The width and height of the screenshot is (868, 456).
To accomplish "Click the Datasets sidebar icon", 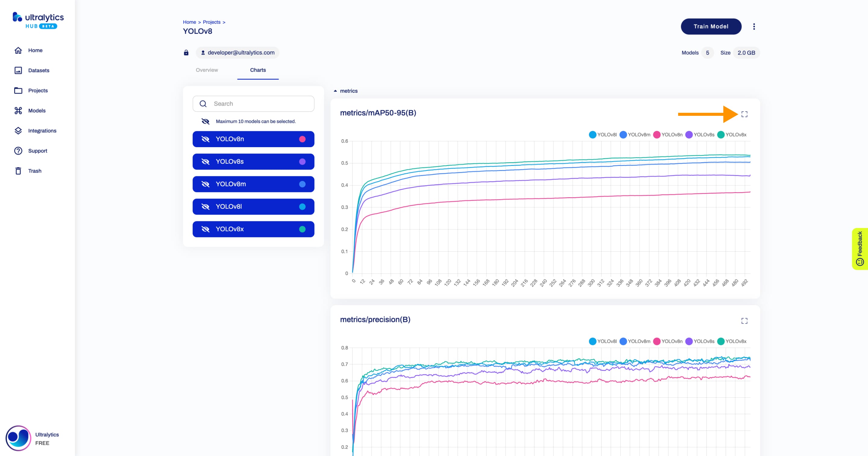I will [18, 71].
